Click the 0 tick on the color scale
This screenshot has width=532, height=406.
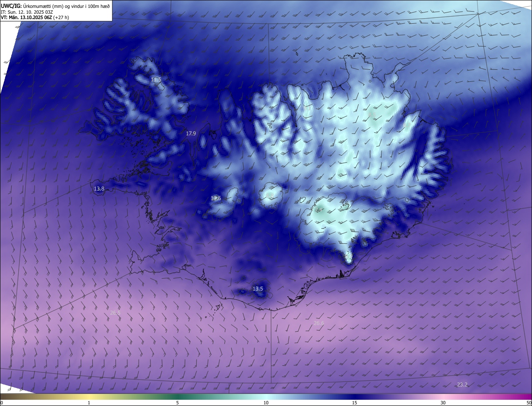click(x=2, y=403)
